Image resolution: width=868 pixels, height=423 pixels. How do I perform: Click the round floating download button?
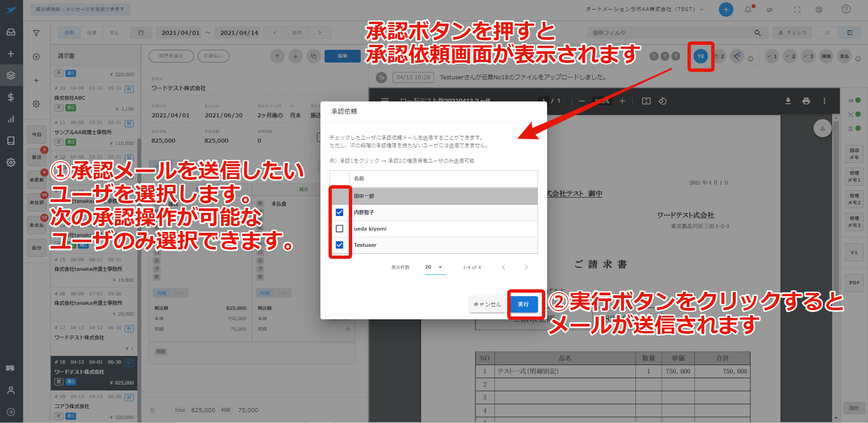pyautogui.click(x=823, y=128)
